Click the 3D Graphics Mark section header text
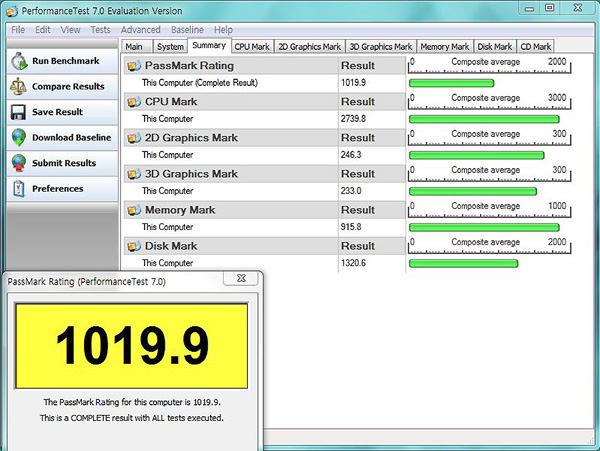 tap(191, 174)
